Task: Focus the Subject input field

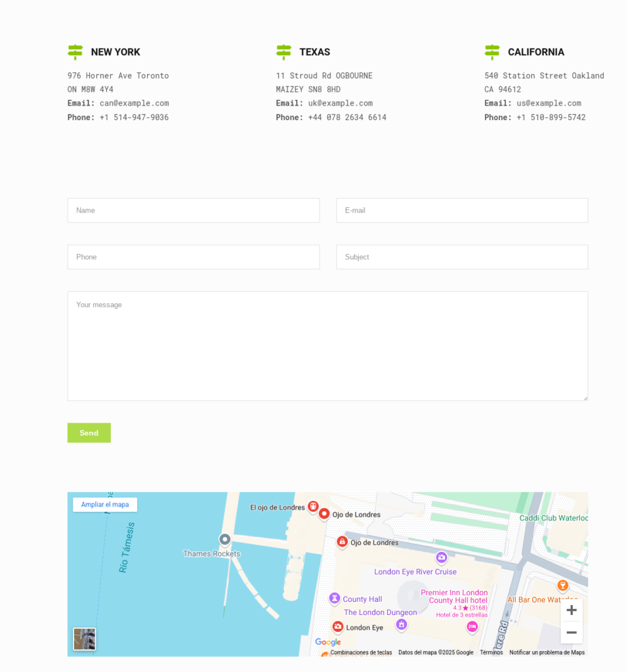Action: point(462,257)
